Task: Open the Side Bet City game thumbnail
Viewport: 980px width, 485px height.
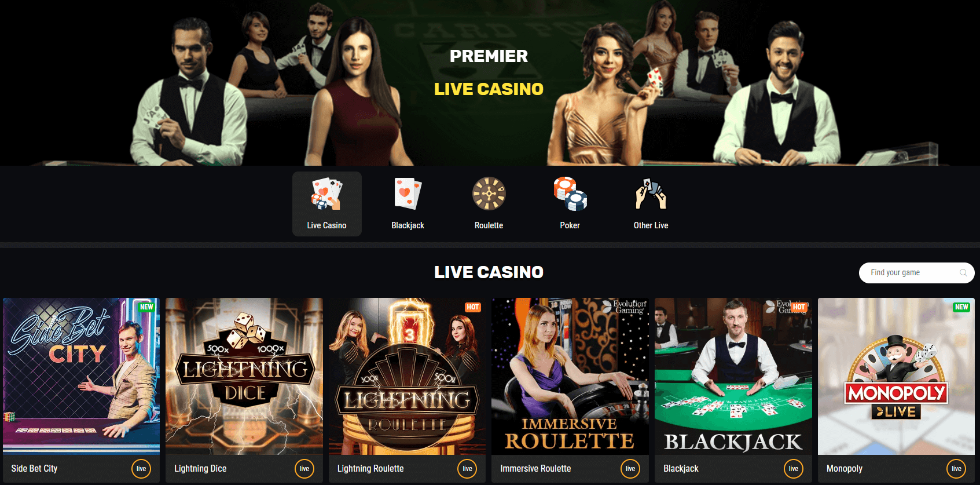Action: tap(81, 376)
